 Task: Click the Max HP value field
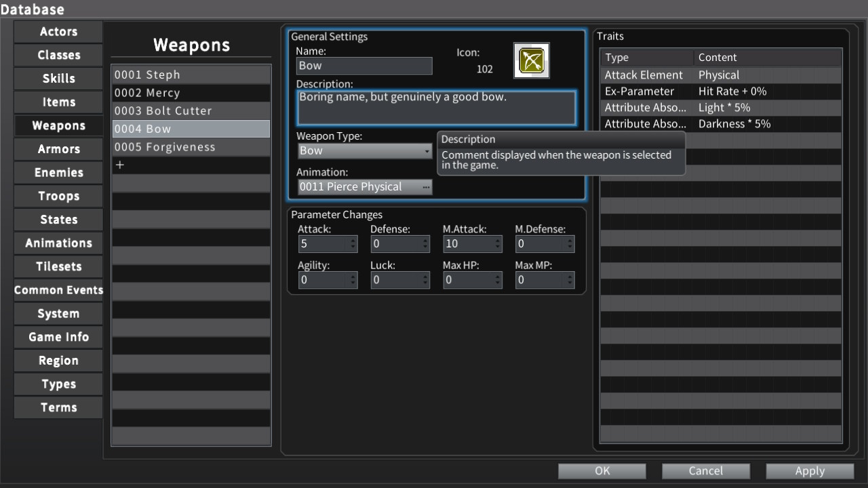click(468, 280)
